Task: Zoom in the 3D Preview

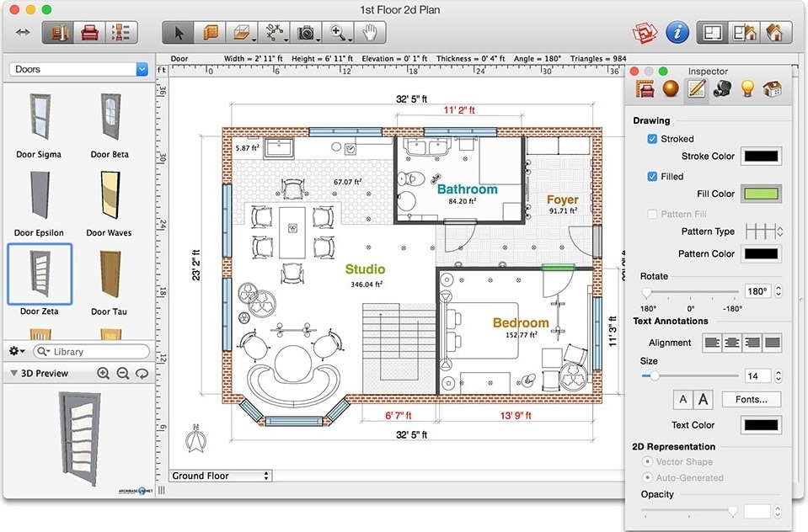Action: (x=103, y=374)
